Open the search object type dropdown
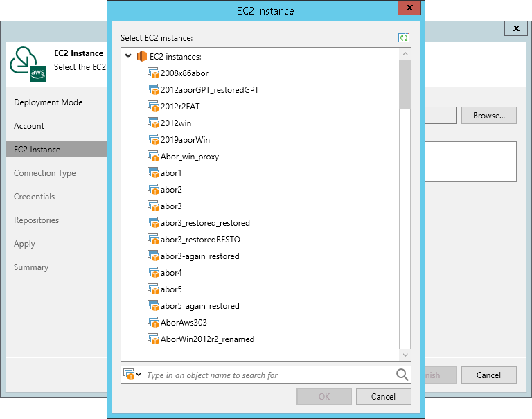This screenshot has width=532, height=419. coord(132,375)
